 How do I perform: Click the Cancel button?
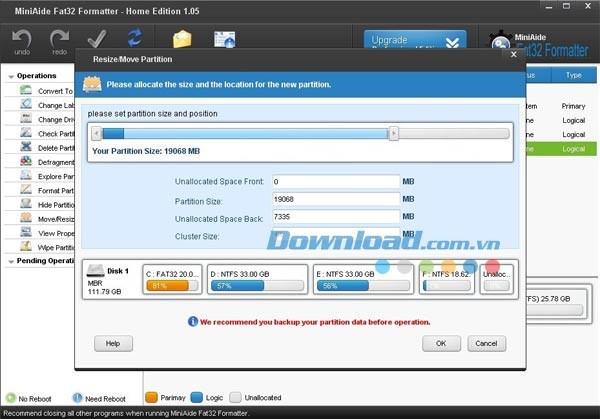tap(486, 343)
